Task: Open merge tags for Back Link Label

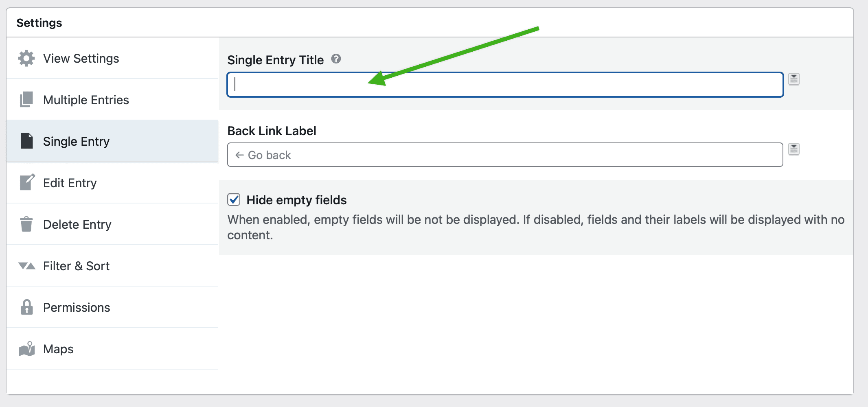Action: click(794, 149)
